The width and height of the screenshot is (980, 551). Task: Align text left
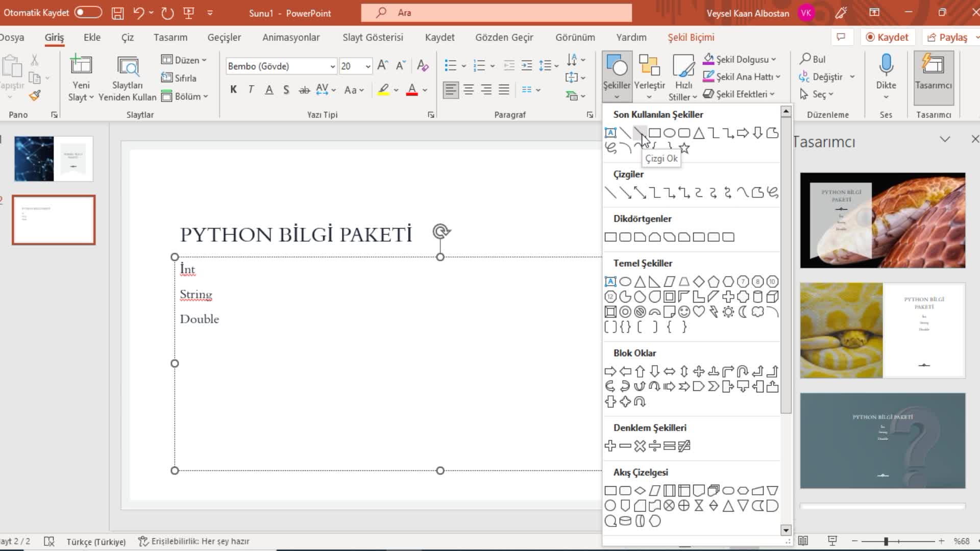450,90
